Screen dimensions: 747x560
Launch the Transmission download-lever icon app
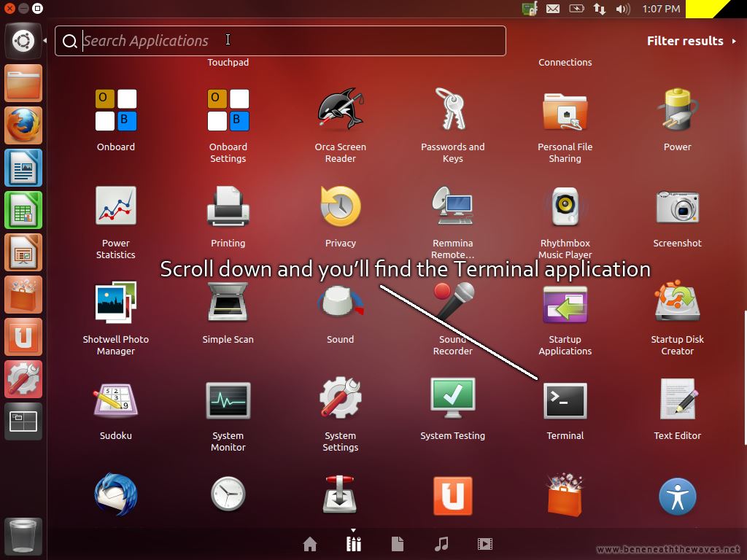[340, 494]
